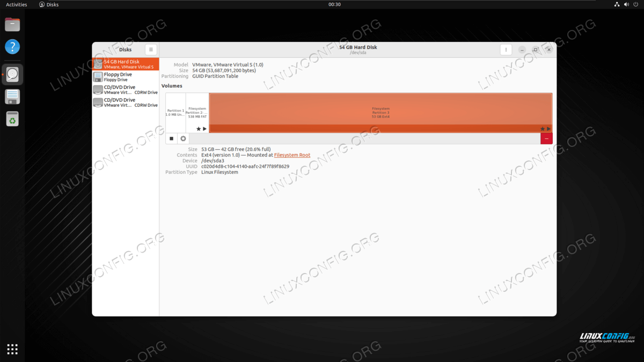This screenshot has width=644, height=362.
Task: Select the Floppy Drive in device list
Action: tap(126, 77)
